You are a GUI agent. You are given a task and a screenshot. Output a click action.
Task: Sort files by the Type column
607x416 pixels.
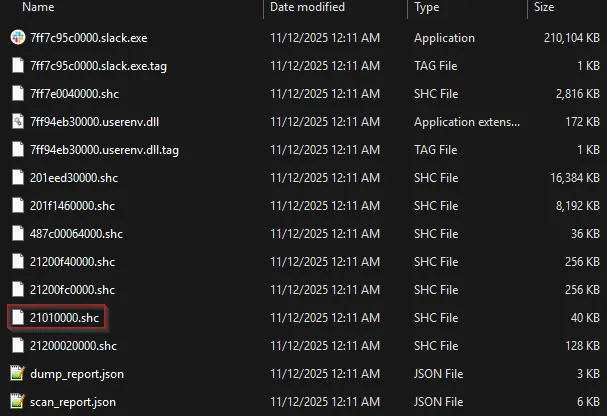(x=427, y=8)
